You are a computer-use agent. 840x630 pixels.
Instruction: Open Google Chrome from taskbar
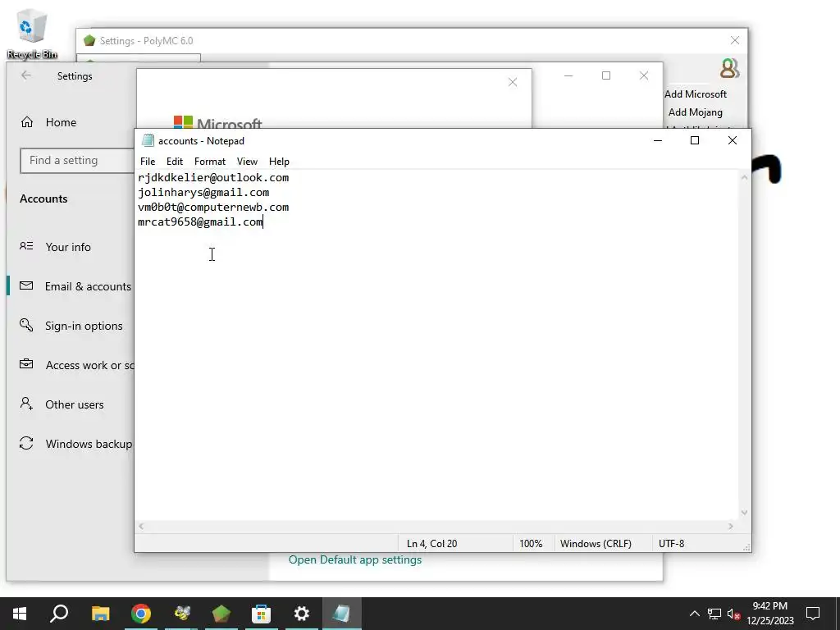(x=141, y=614)
